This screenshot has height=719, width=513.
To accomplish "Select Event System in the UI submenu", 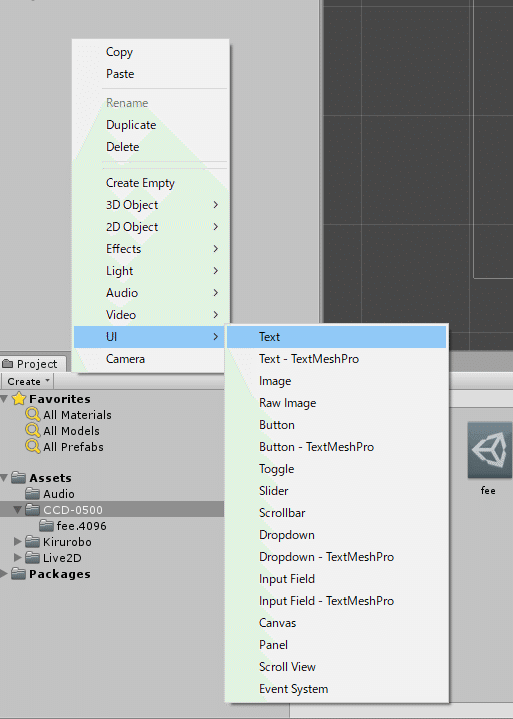I will coord(336,689).
